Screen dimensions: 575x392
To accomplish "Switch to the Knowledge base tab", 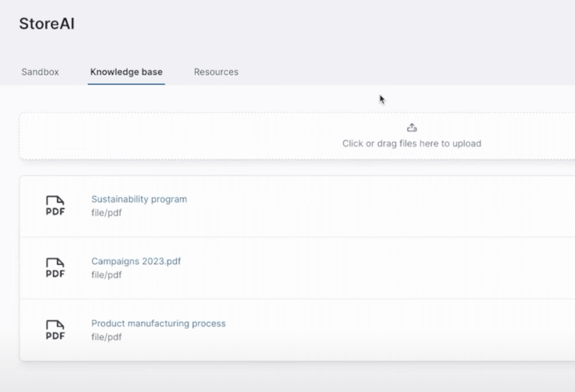I will tap(126, 72).
